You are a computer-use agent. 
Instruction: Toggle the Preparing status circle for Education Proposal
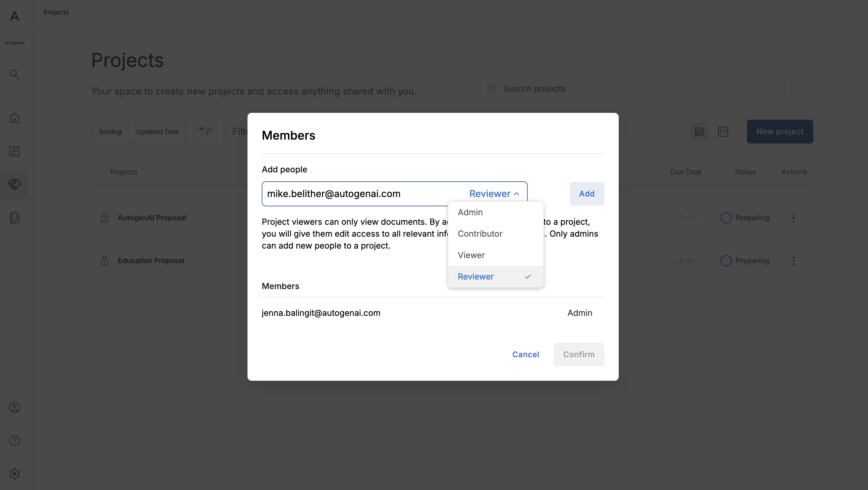tap(726, 261)
